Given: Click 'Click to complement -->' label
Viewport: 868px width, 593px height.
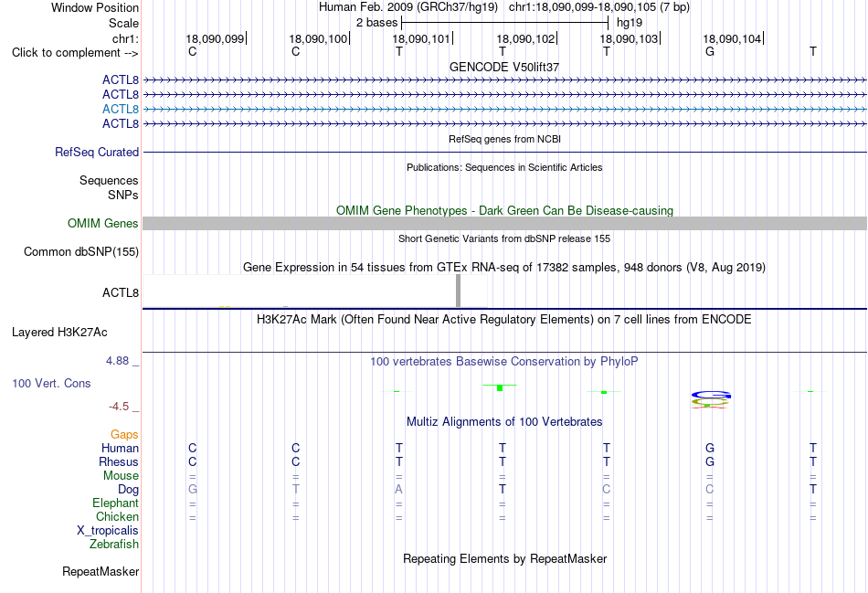Looking at the screenshot, I should pyautogui.click(x=75, y=53).
